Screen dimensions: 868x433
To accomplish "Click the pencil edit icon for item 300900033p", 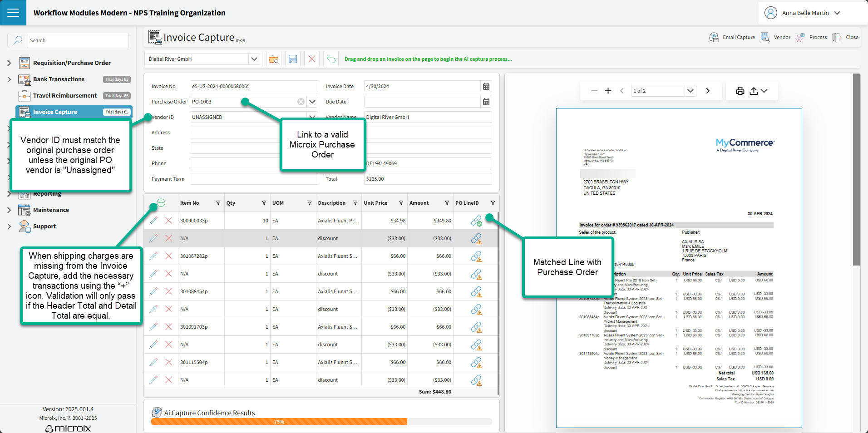I will point(153,221).
